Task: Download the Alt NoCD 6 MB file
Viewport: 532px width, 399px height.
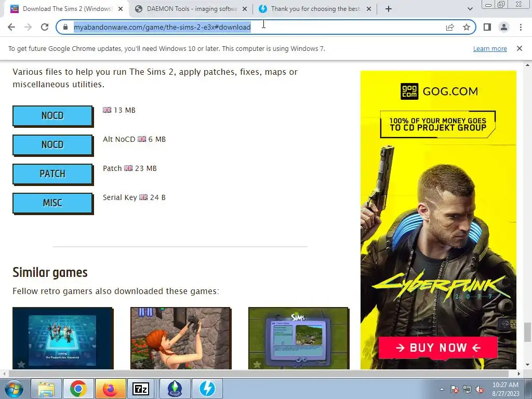Action: [x=52, y=145]
